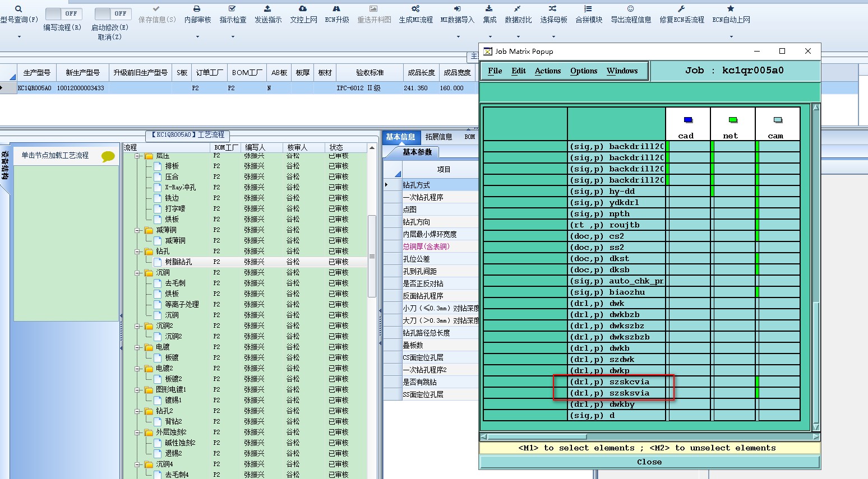Viewport: 868px width, 479px height.
Task: Open Actions menu in Job Matrix Popup
Action: tap(548, 71)
